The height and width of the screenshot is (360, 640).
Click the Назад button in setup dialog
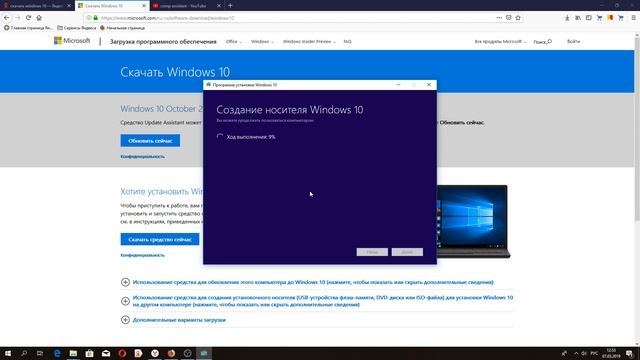pos(372,252)
